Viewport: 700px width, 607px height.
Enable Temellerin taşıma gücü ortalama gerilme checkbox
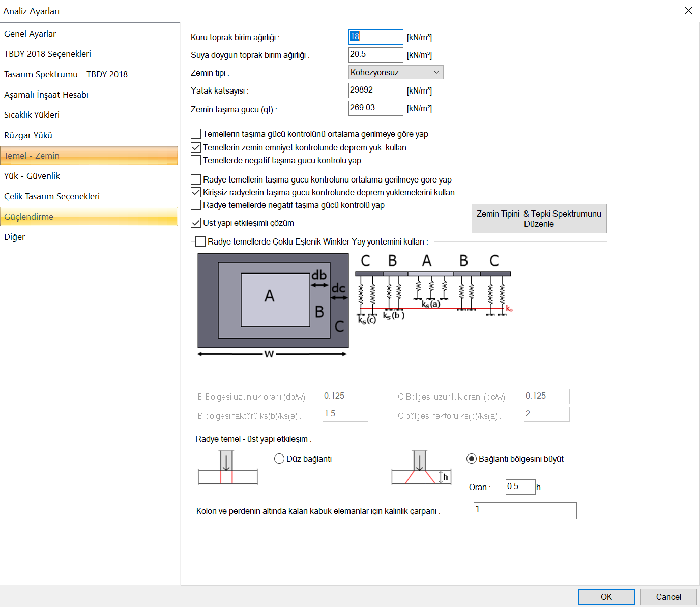pyautogui.click(x=196, y=134)
